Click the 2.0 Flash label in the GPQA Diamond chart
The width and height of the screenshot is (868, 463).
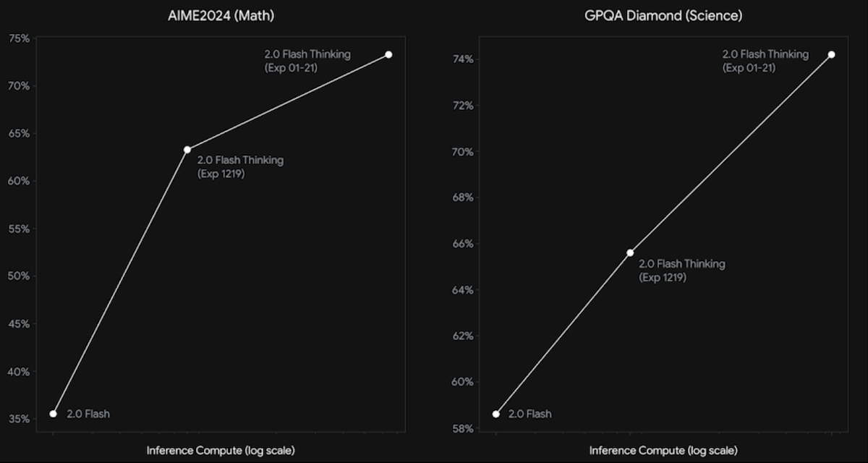pyautogui.click(x=530, y=415)
